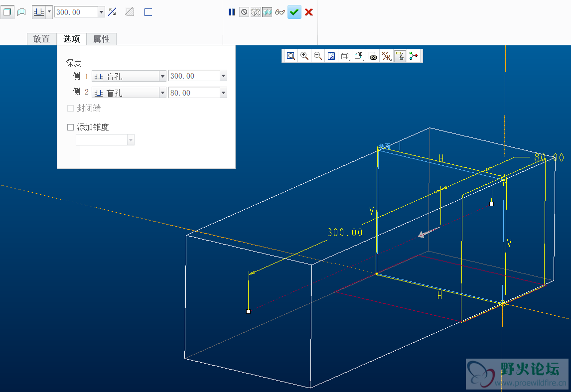Viewport: 571px width, 392px height.
Task: Open the saved orientations icon
Action: coord(359,56)
